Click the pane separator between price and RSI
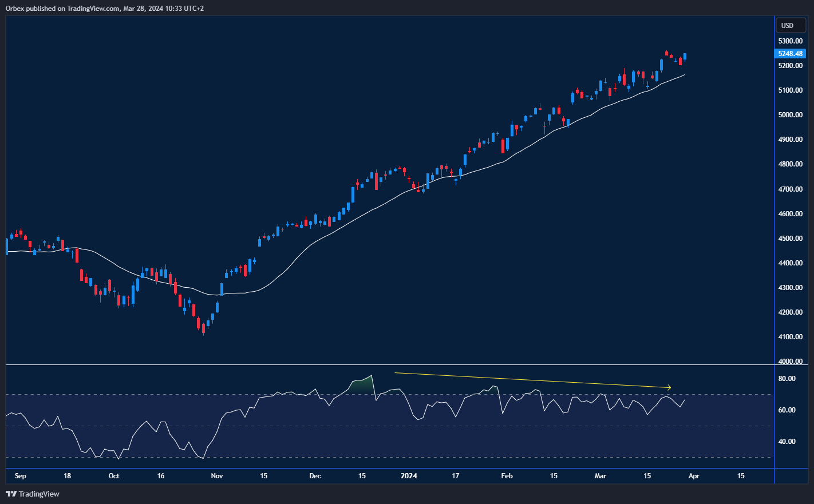Screen dimensions: 814x504 (389, 364)
